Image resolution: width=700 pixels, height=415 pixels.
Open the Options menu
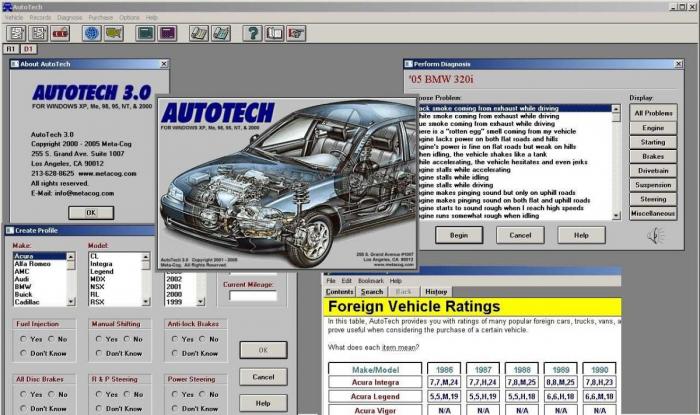[129, 17]
